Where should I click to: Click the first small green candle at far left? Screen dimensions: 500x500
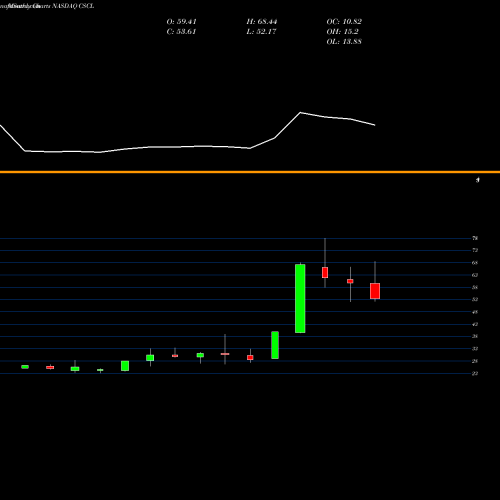25,367
